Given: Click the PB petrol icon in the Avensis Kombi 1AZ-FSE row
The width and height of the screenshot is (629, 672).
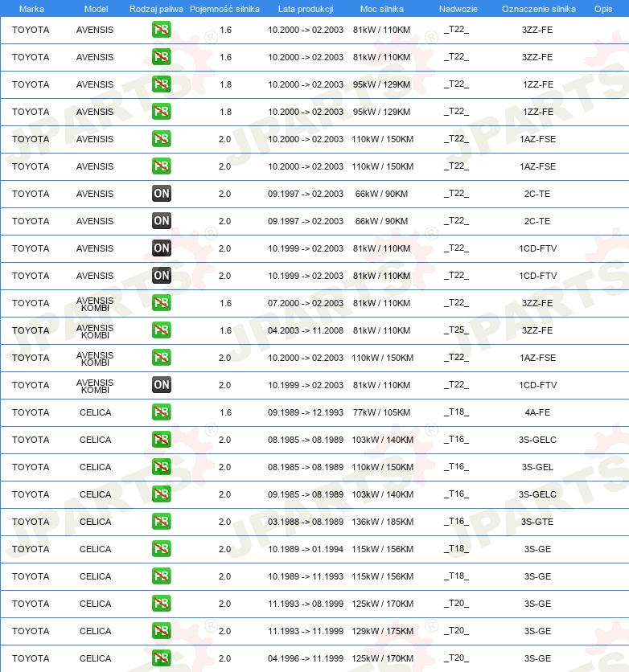Looking at the screenshot, I should (161, 358).
